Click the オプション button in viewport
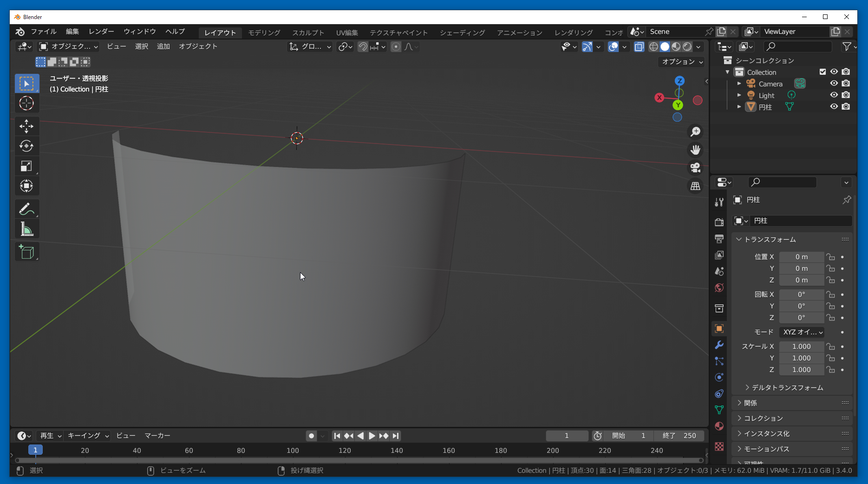 pos(682,62)
